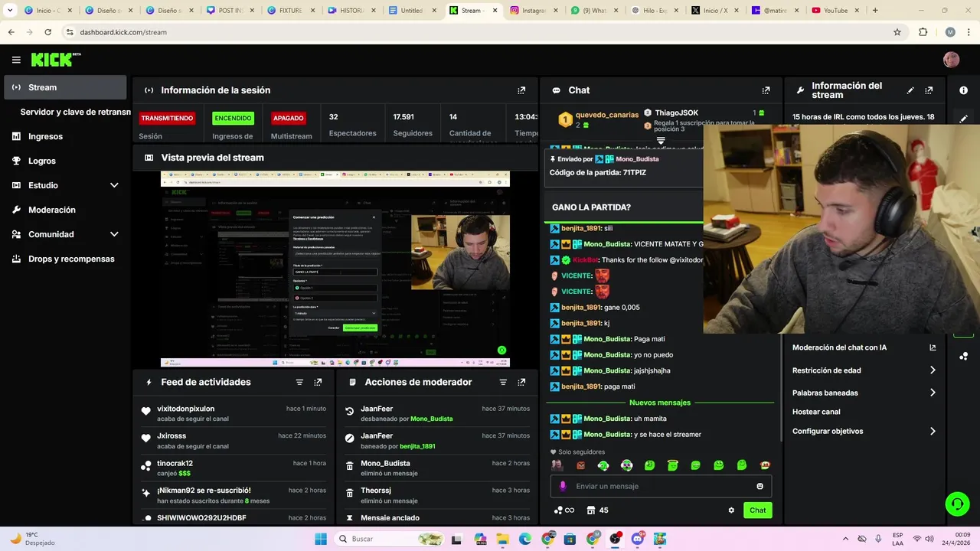This screenshot has height=551, width=980.
Task: Open the hamburger menu next to Kick logo
Action: 16,60
